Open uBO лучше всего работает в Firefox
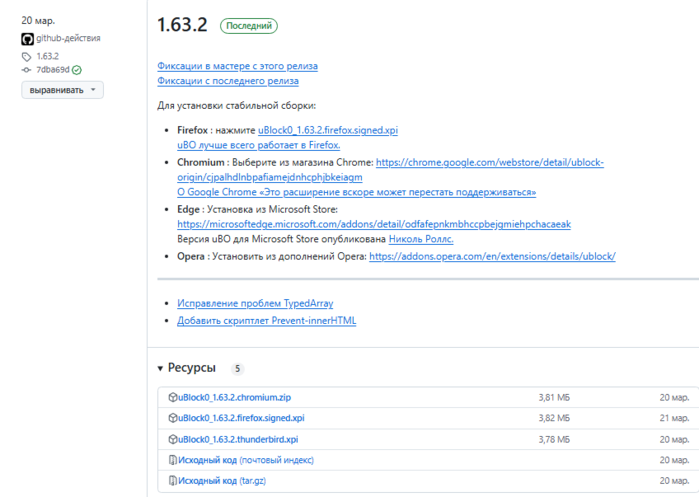Screen dimensions: 699x497 click(259, 145)
